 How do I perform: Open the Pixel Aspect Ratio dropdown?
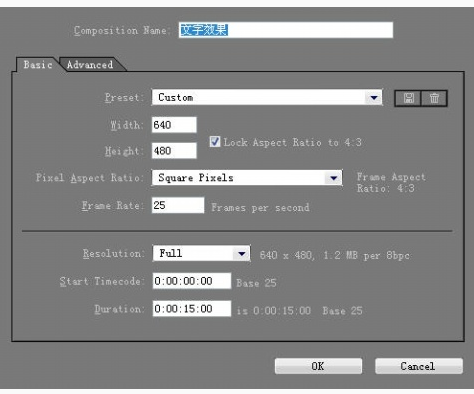247,178
